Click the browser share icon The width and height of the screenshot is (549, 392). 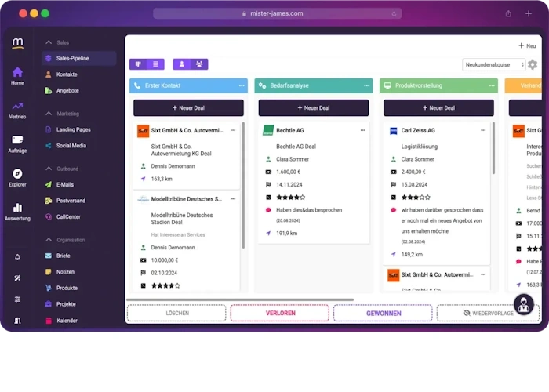point(508,13)
